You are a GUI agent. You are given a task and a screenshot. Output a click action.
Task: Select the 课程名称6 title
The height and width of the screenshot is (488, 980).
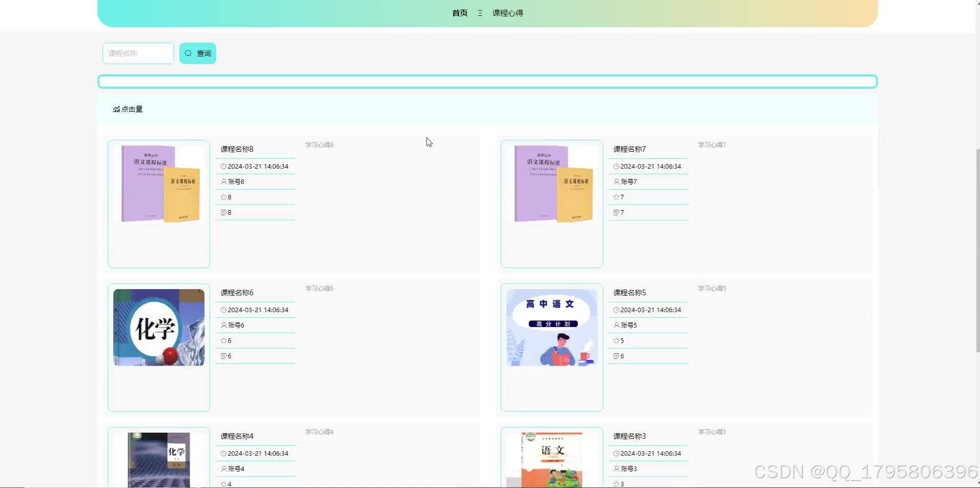click(237, 293)
